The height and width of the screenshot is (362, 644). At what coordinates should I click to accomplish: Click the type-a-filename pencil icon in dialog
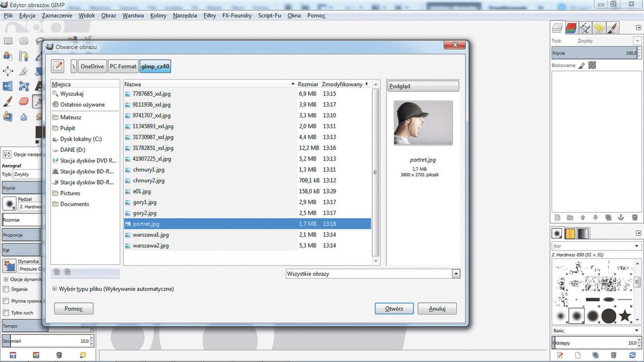[57, 66]
